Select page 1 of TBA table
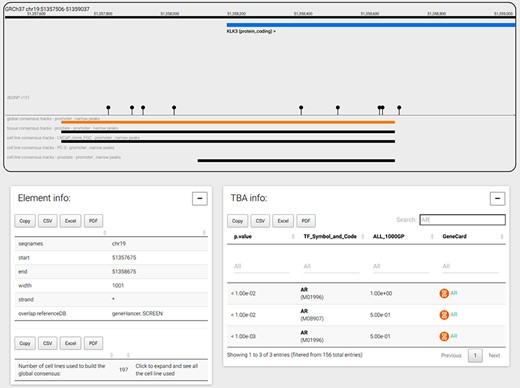The width and height of the screenshot is (520, 388). click(475, 355)
